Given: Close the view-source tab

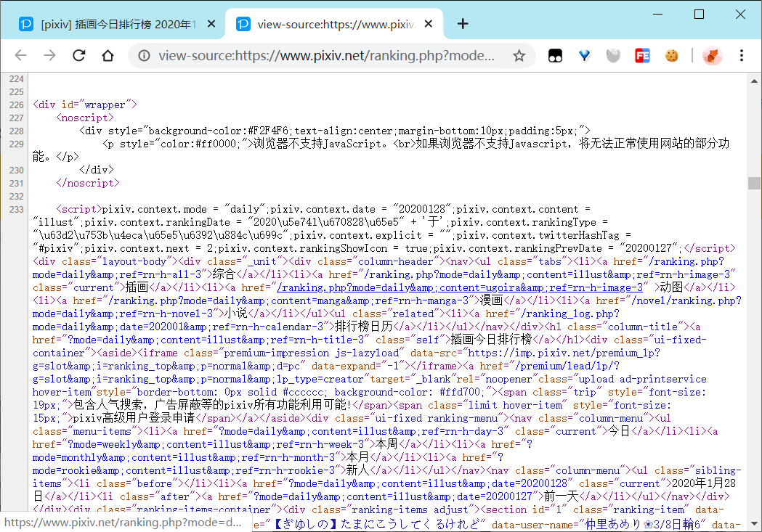Looking at the screenshot, I should pos(428,24).
